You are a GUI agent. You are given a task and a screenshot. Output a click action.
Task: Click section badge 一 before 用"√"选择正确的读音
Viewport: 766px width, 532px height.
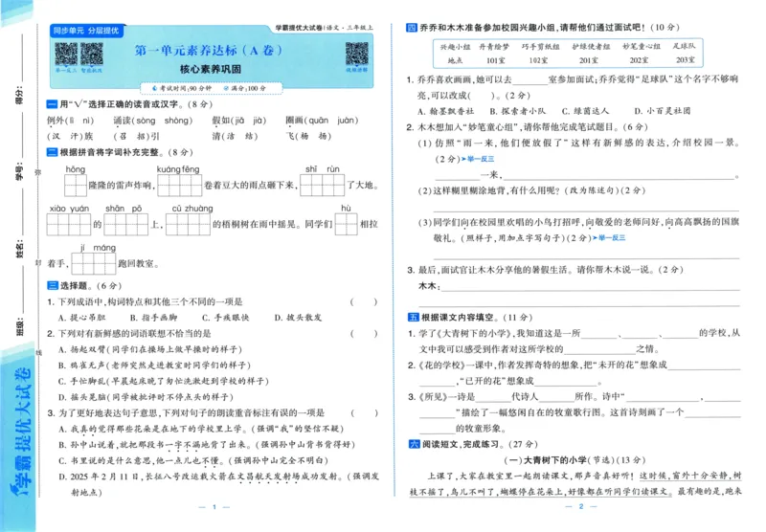point(52,104)
